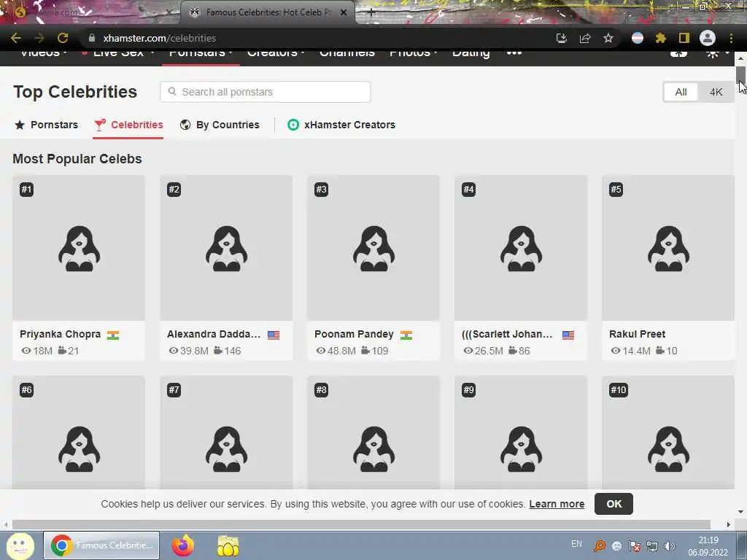The width and height of the screenshot is (747, 560).
Task: Open the By Countries tab
Action: [220, 125]
